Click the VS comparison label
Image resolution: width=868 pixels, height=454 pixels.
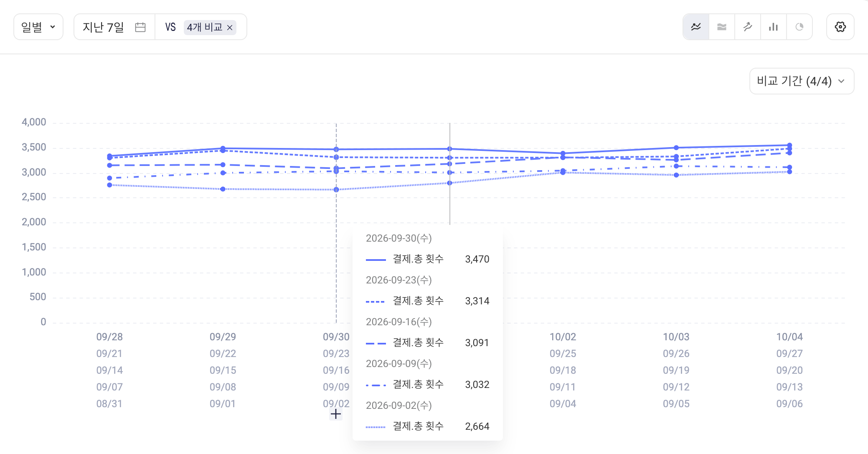(x=170, y=27)
